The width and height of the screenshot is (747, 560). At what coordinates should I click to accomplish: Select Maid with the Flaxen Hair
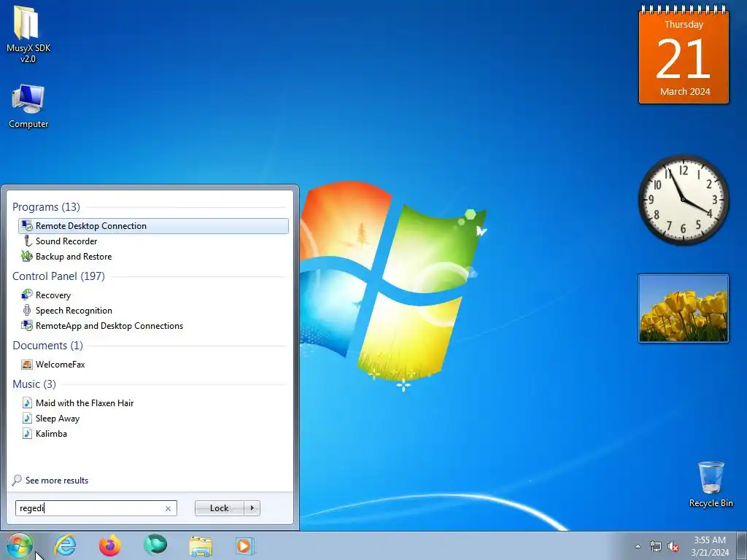click(x=153, y=402)
